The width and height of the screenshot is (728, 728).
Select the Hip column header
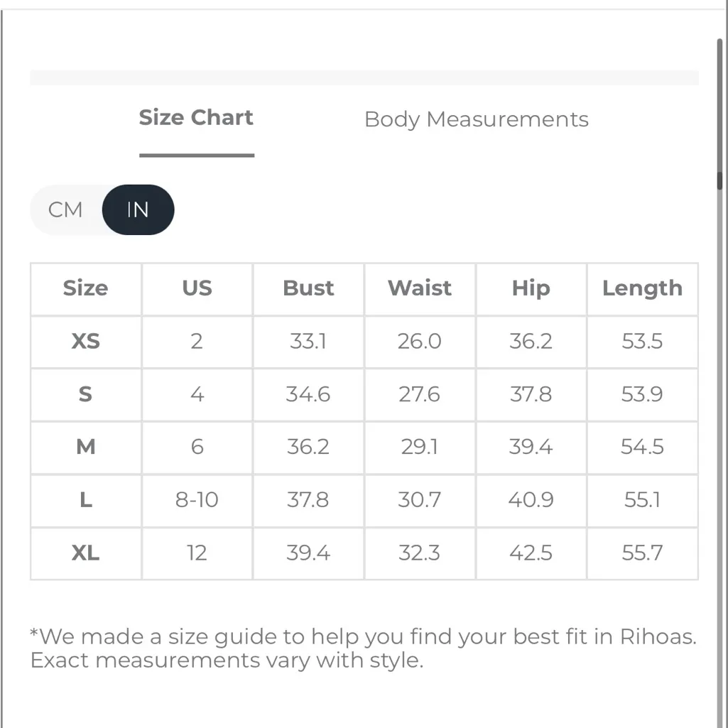[531, 288]
